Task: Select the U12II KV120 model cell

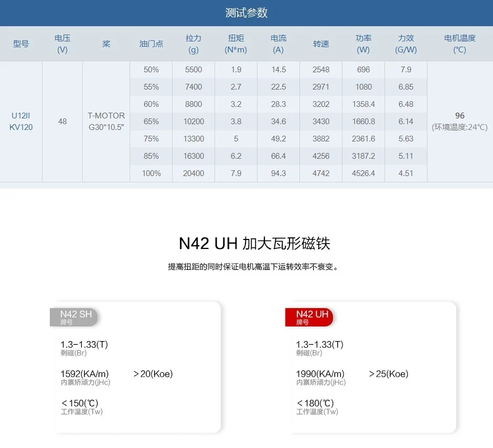Action: click(21, 121)
